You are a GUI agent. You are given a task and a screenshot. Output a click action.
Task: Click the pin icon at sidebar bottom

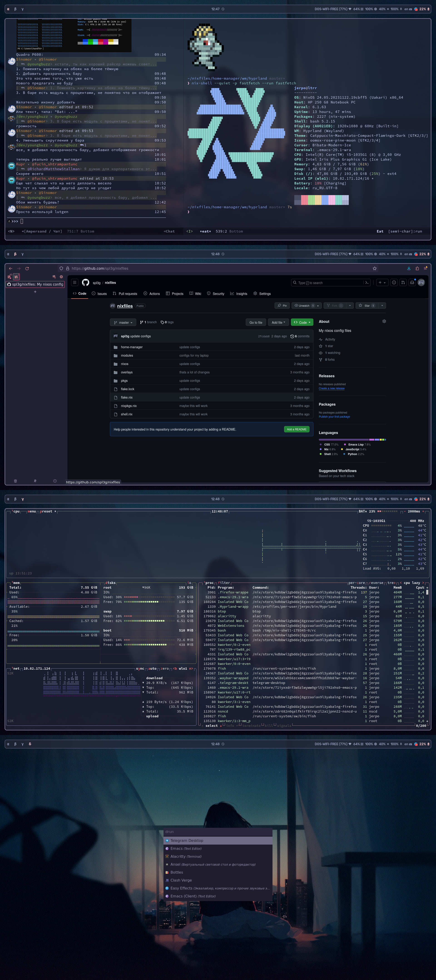pos(35,481)
